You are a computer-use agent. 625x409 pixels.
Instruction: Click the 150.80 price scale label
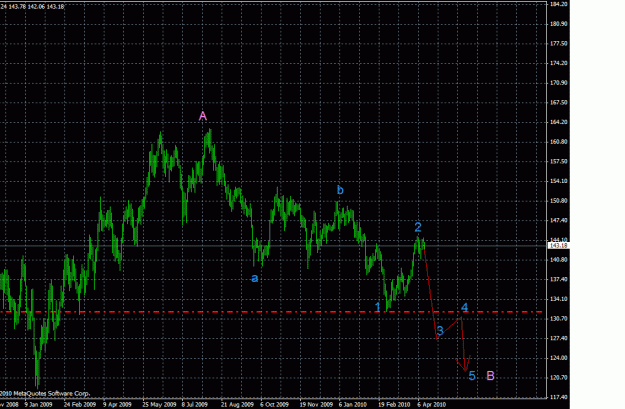tap(558, 201)
